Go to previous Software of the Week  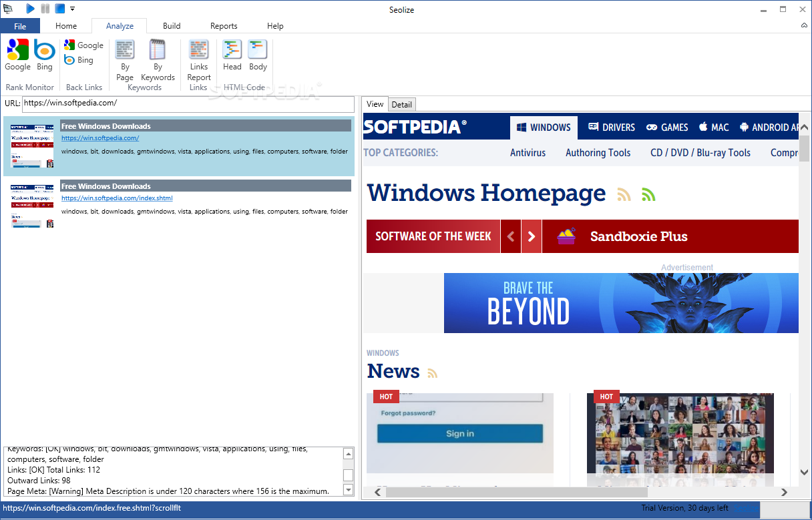511,236
